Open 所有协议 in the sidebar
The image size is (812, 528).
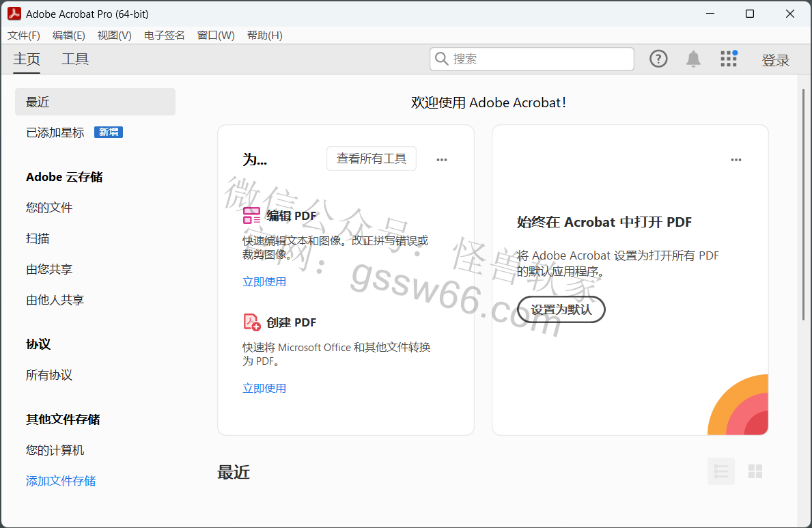49,375
